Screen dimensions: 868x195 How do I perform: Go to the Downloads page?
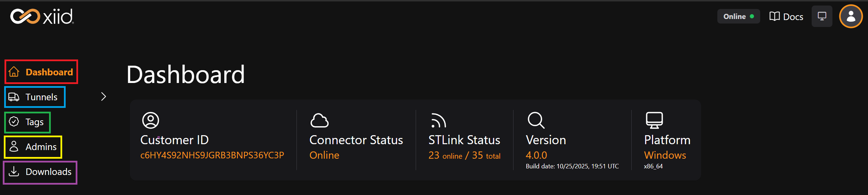coord(48,172)
